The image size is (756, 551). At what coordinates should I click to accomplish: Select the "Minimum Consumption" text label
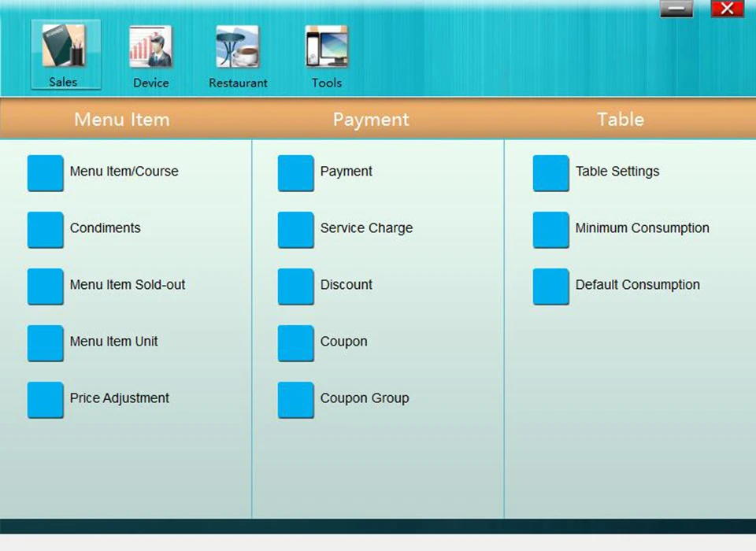pos(643,228)
